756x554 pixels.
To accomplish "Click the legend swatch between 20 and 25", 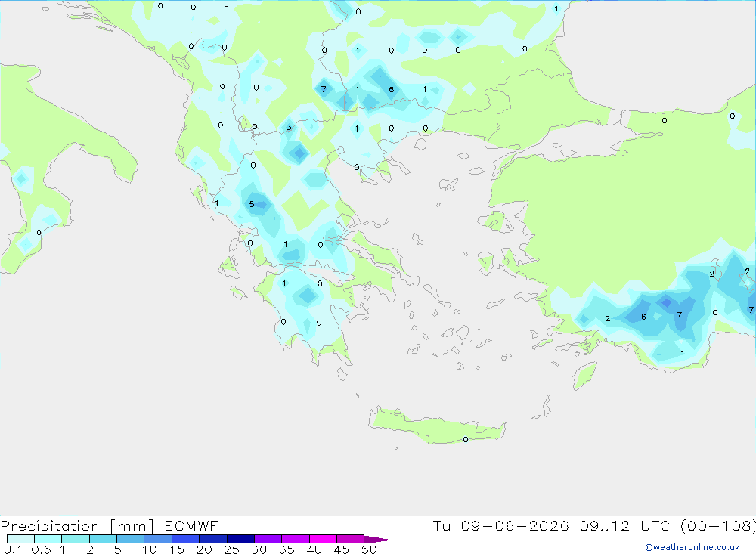I will click(213, 539).
